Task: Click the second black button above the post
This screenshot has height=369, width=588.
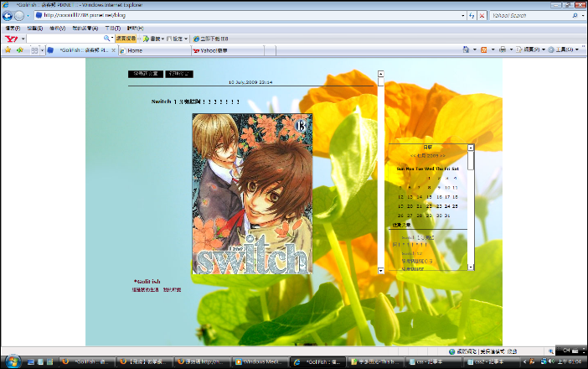Action: tap(179, 74)
